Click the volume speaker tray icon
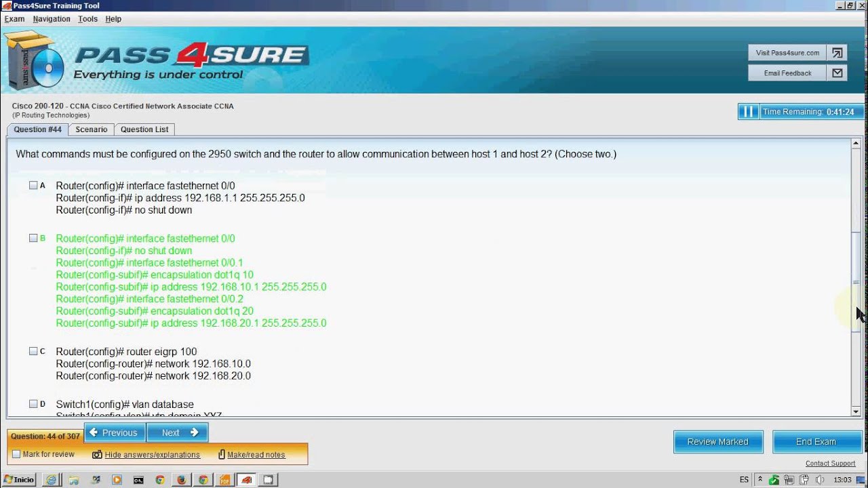Image resolution: width=868 pixels, height=488 pixels. [819, 480]
